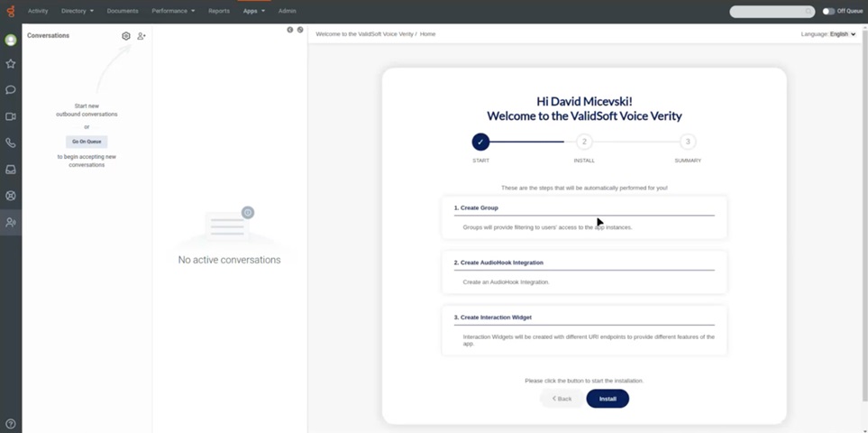
Task: Open the user avatar profile icon
Action: tap(11, 40)
